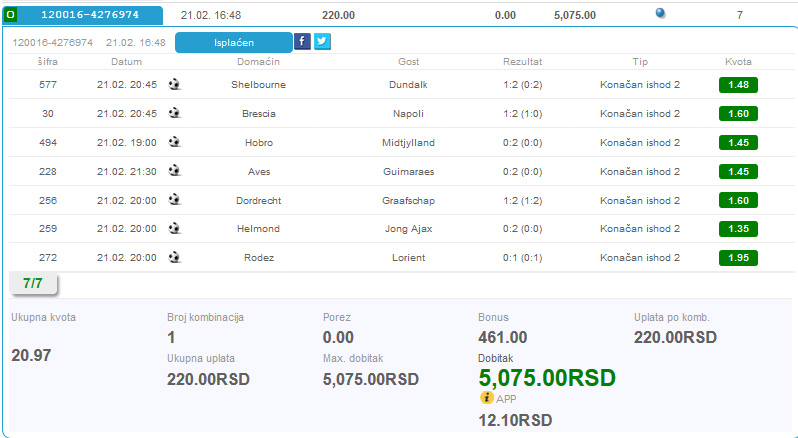The width and height of the screenshot is (798, 438).
Task: Click 1.35 odds badge for Jong Ajax
Action: coord(738,229)
